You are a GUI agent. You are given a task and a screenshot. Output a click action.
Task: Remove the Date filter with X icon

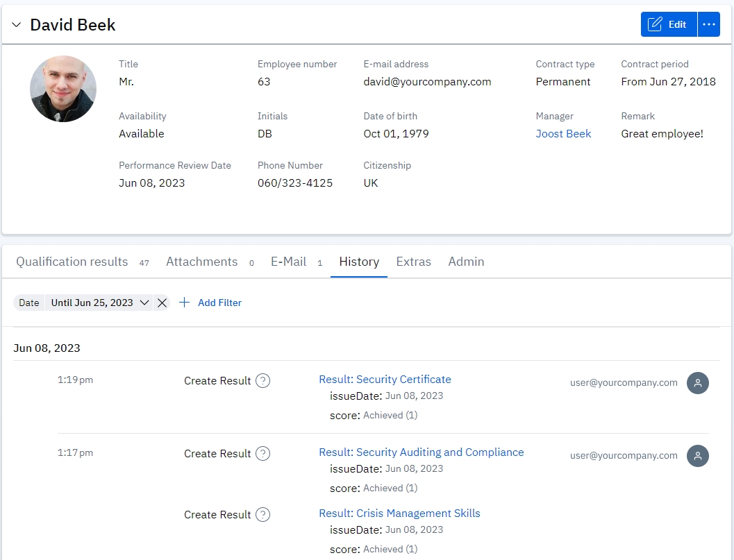pos(162,303)
